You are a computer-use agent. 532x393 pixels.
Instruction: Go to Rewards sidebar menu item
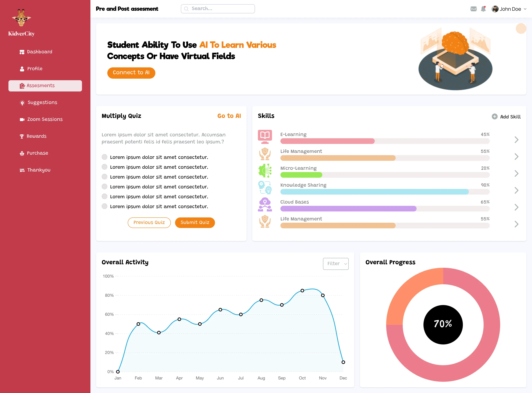[x=36, y=136]
